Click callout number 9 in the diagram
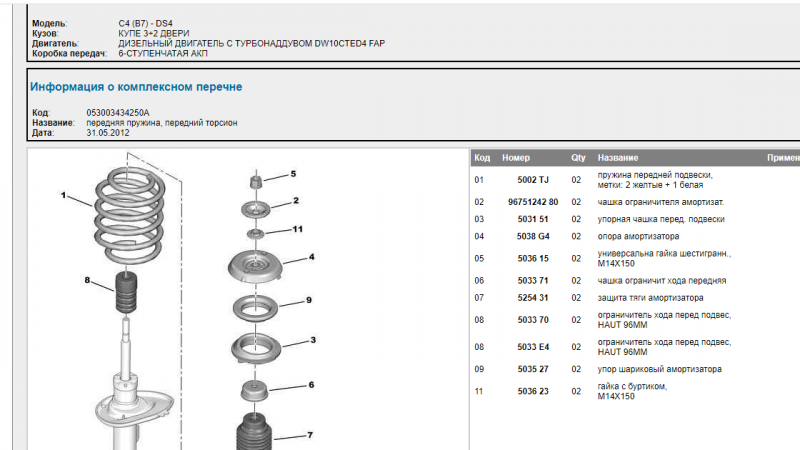The width and height of the screenshot is (800, 450). (309, 300)
